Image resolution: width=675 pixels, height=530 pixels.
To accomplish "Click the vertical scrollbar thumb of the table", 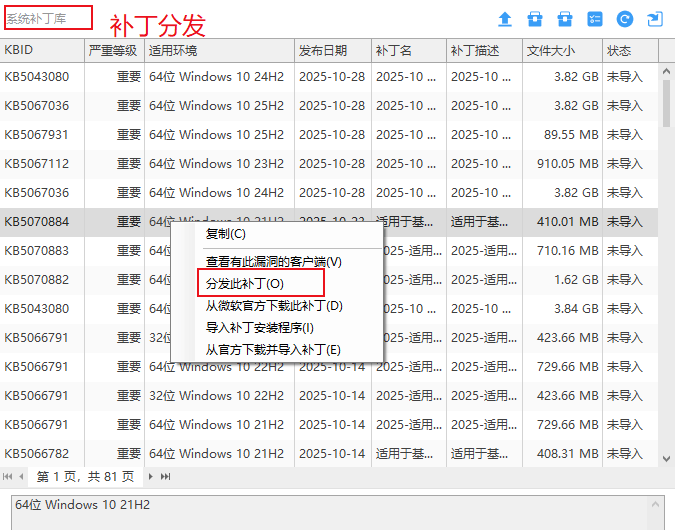I will click(x=666, y=103).
